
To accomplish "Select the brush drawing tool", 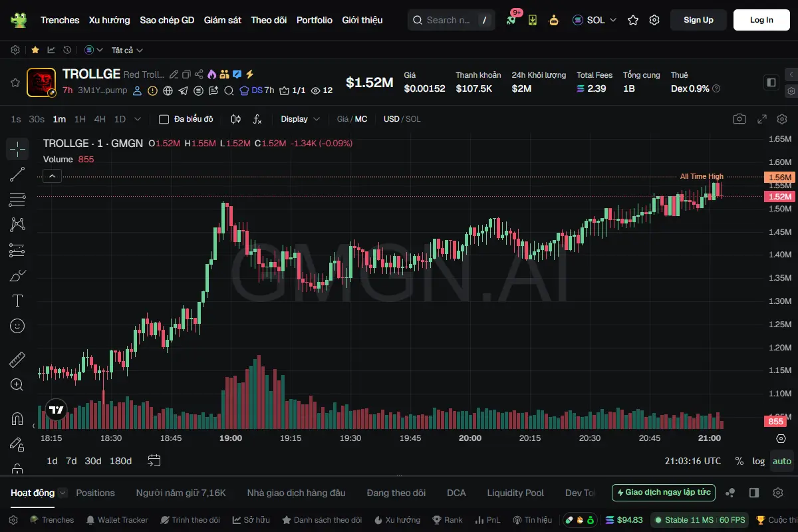I will (x=17, y=275).
